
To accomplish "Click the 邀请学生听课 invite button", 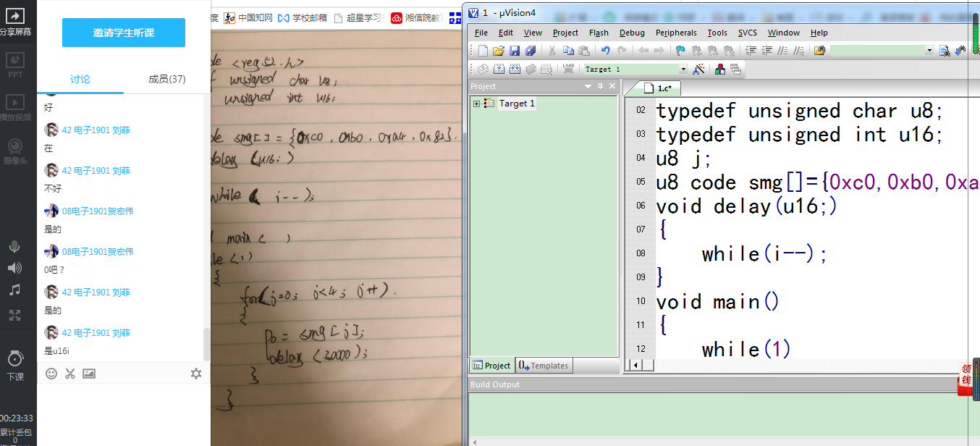I will 124,33.
